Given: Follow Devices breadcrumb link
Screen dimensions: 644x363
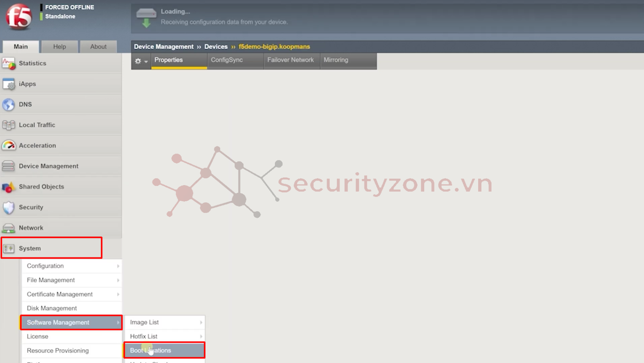Looking at the screenshot, I should coord(216,47).
